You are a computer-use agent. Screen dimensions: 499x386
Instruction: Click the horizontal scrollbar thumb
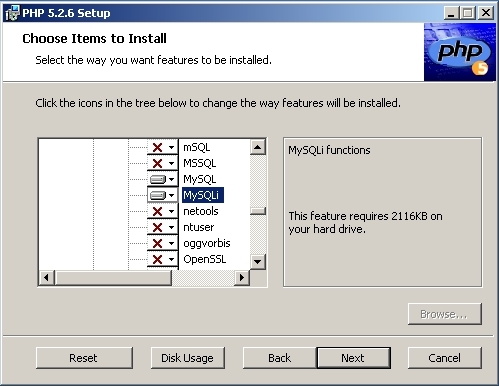click(113, 277)
